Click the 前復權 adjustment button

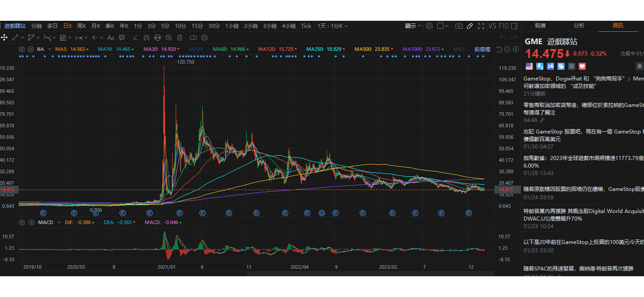(482, 49)
